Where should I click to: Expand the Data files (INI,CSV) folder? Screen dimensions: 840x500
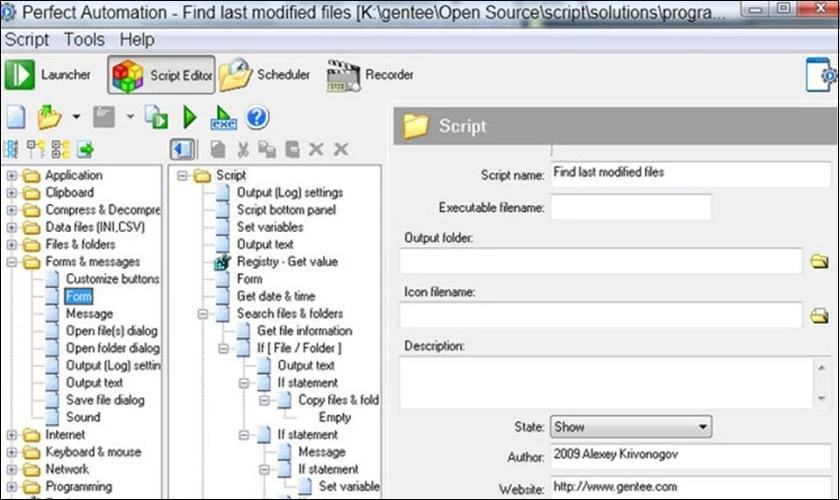point(11,227)
